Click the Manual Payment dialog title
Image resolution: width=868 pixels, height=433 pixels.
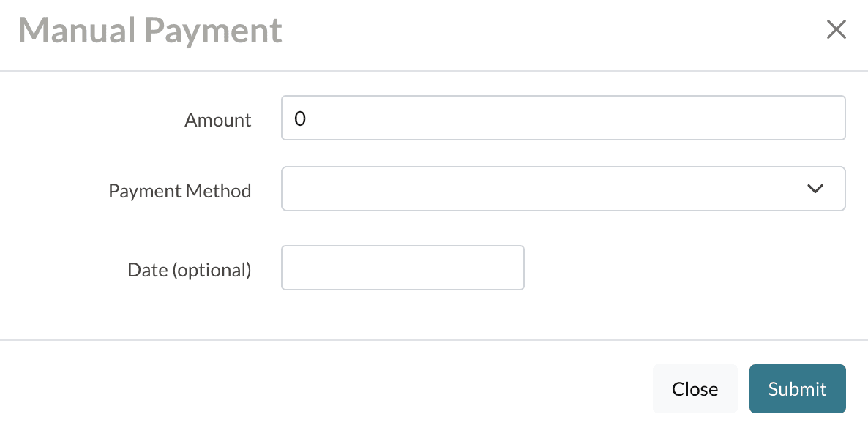pyautogui.click(x=150, y=31)
